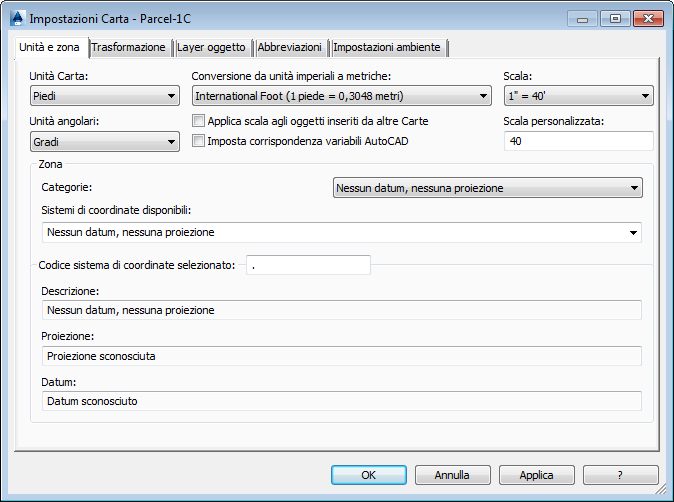Click the Annulla button
Image resolution: width=674 pixels, height=502 pixels.
tap(453, 475)
